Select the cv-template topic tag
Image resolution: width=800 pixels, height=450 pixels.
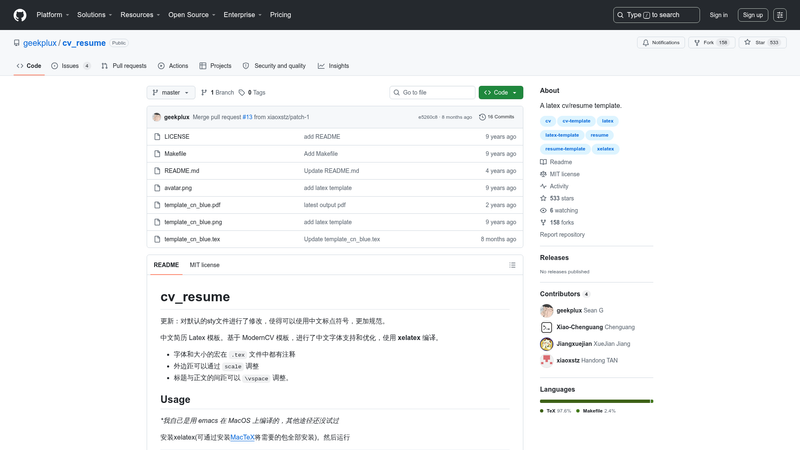[576, 121]
